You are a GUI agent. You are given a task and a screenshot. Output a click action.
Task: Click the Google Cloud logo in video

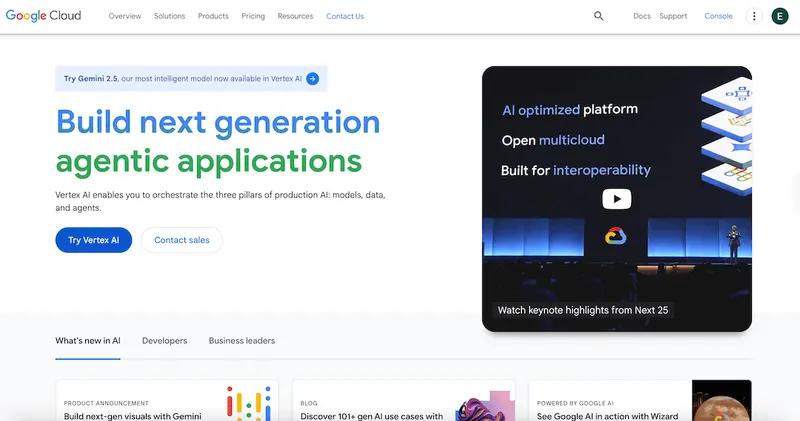[x=616, y=236]
